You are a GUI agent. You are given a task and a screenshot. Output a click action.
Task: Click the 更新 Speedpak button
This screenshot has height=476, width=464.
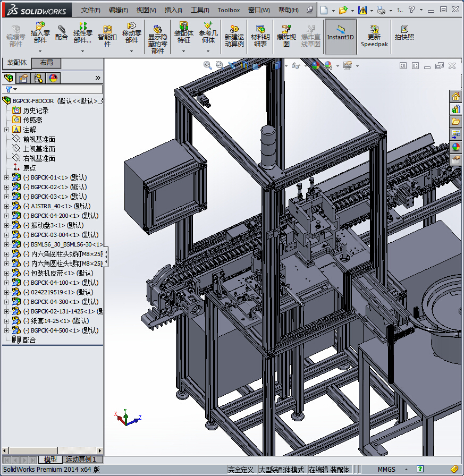point(374,35)
